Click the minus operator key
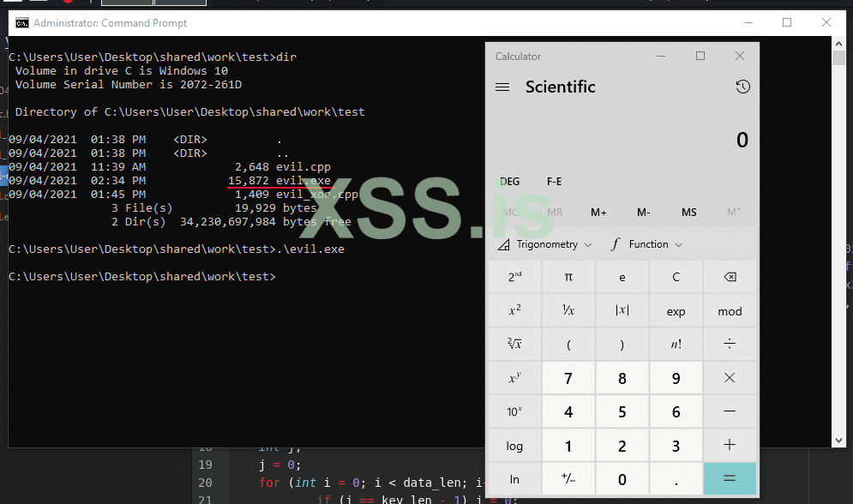 [x=730, y=411]
